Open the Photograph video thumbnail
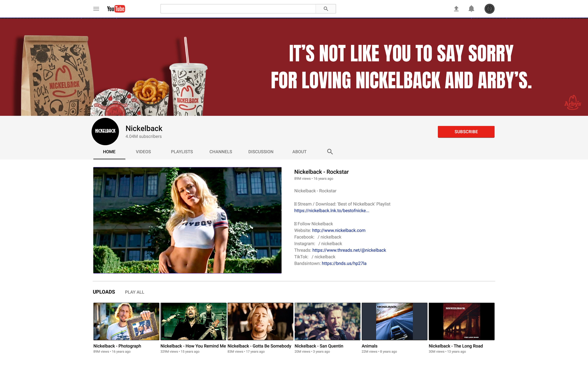Screen dimensions: 588x376 coord(126,321)
